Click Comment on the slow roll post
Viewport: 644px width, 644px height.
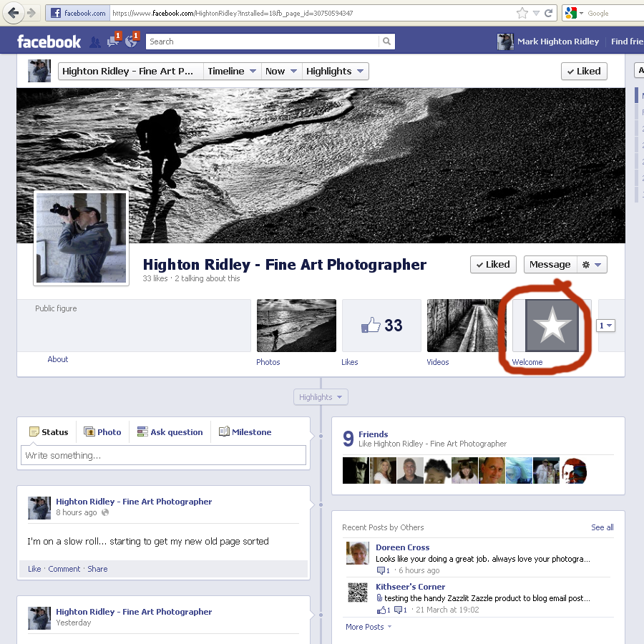(x=64, y=569)
